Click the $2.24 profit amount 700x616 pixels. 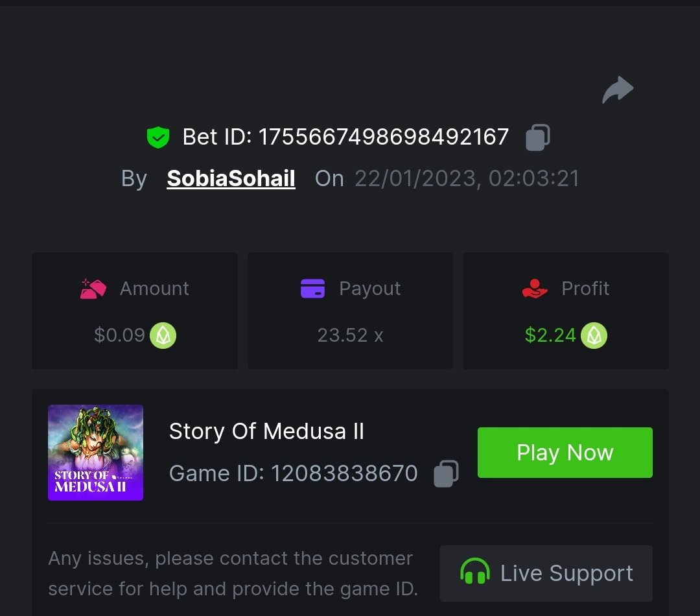coord(550,335)
